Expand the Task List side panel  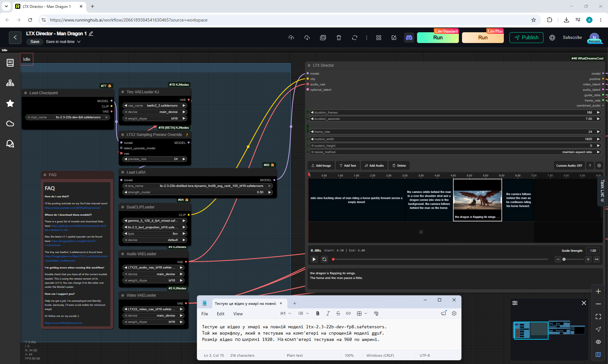coord(602,191)
